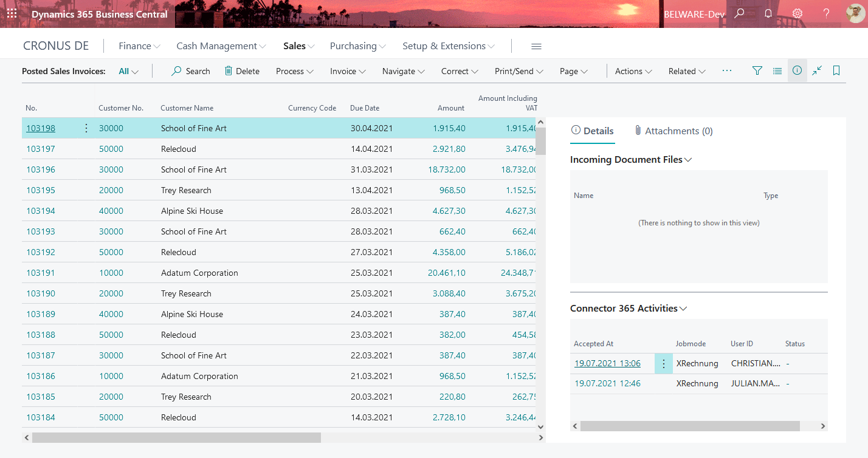
Task: Open customer number 50000 on invoice 103197
Action: point(111,149)
